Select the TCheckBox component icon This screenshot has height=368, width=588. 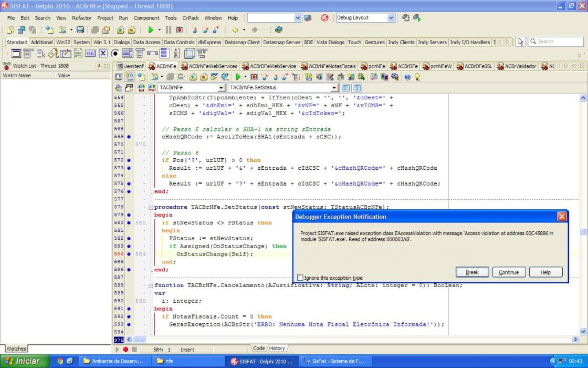(x=103, y=53)
